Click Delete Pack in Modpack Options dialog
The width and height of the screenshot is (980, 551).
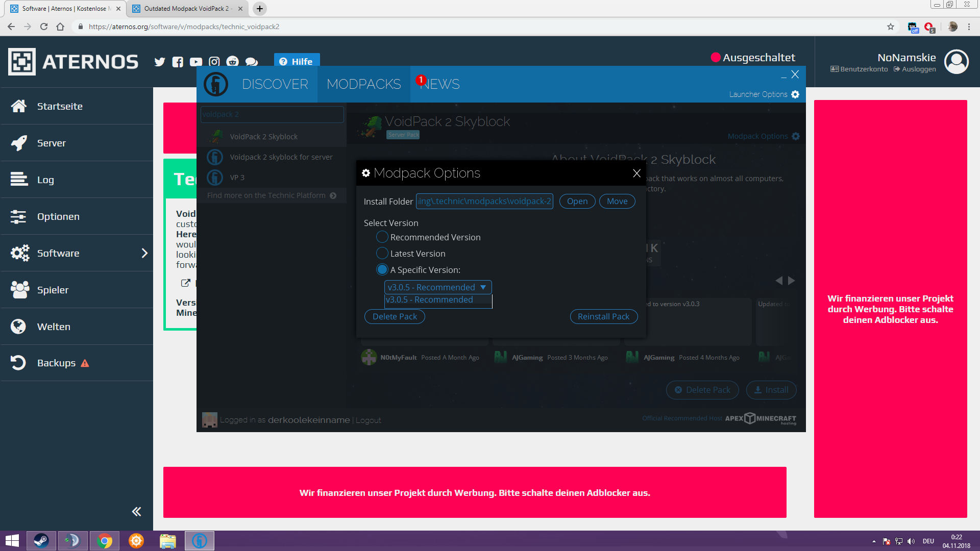tap(395, 317)
